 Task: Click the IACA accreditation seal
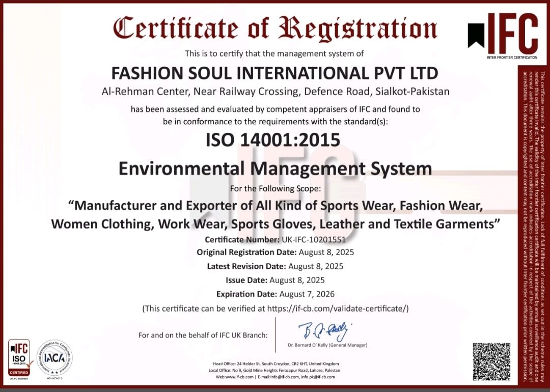pos(54,358)
